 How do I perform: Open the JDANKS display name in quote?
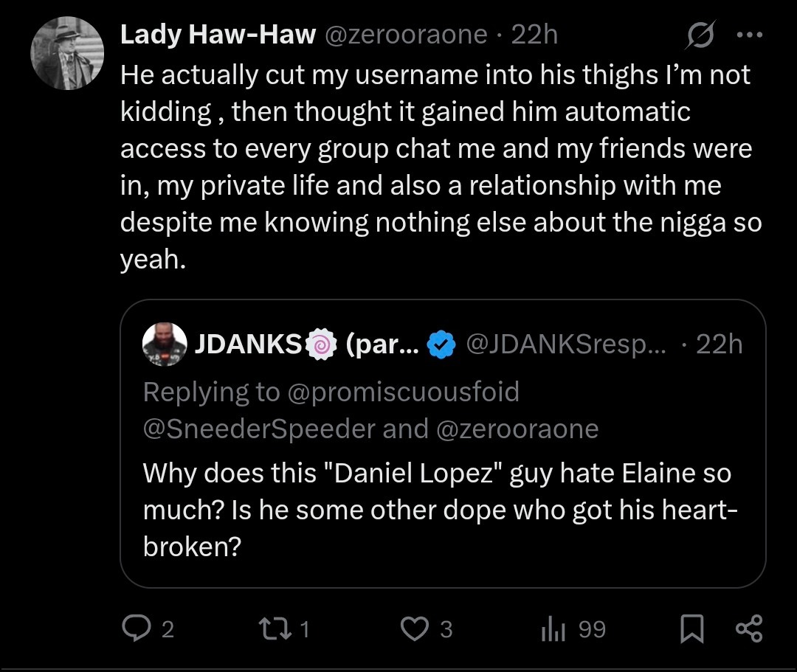pos(248,344)
